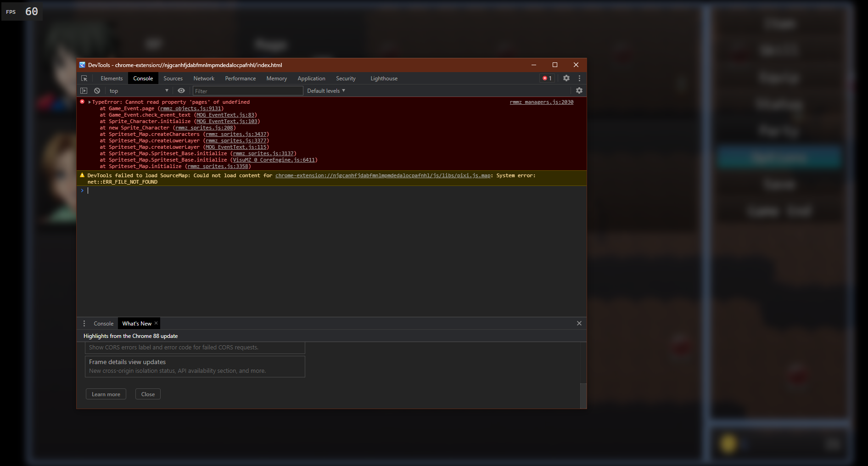Viewport: 868px width, 466px height.
Task: Open console settings gear icon
Action: coord(579,91)
